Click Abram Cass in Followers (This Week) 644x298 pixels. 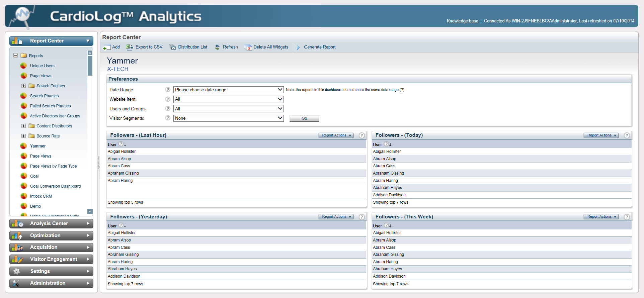click(x=384, y=247)
